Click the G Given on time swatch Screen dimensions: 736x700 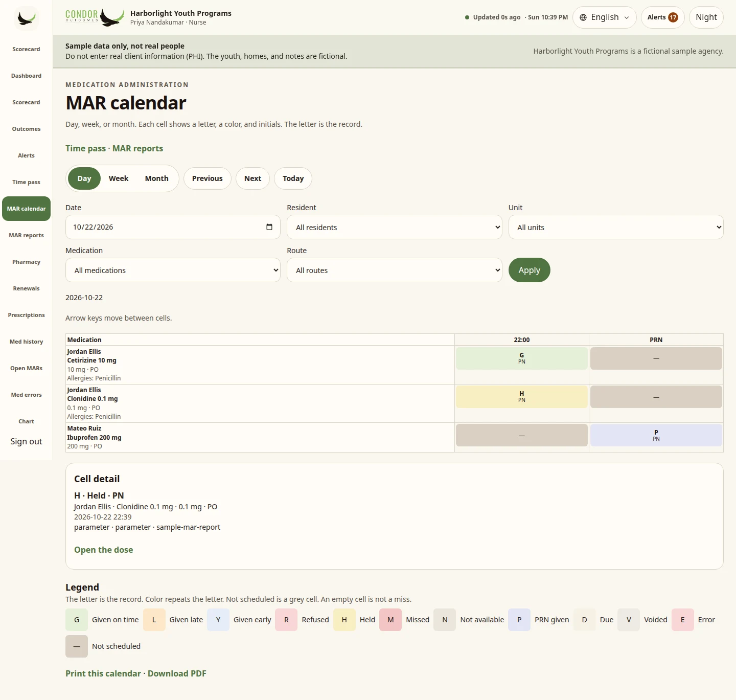tap(77, 620)
